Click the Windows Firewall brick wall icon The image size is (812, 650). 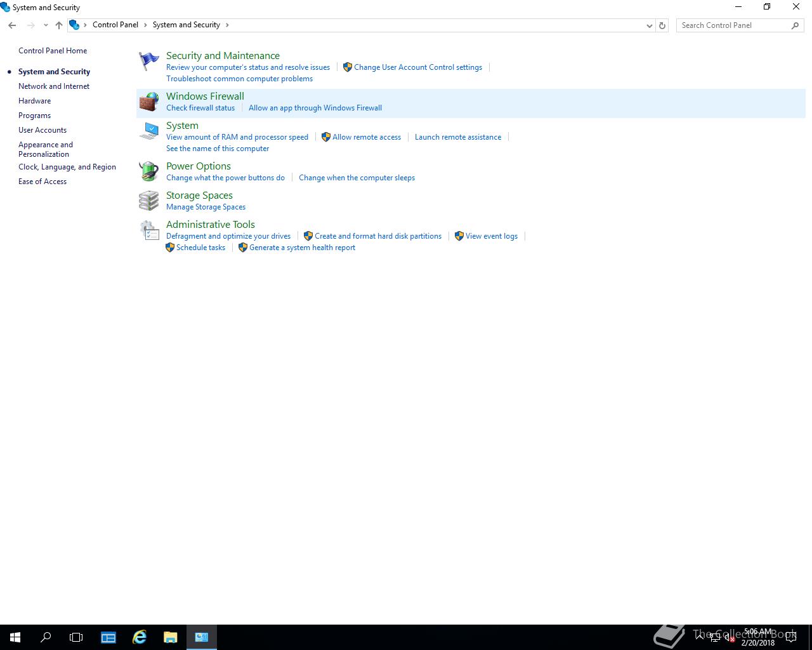pos(149,102)
